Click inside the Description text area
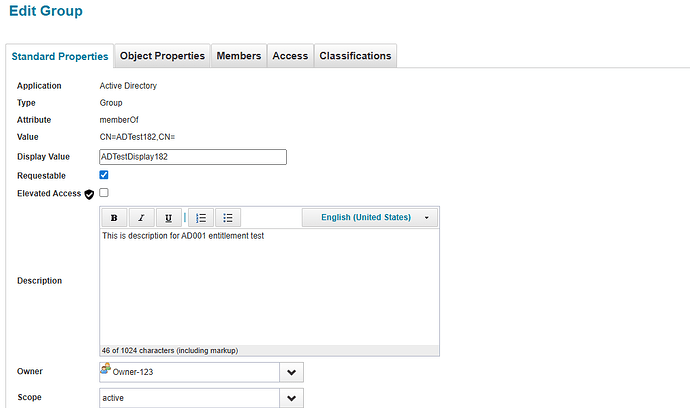 click(x=269, y=287)
